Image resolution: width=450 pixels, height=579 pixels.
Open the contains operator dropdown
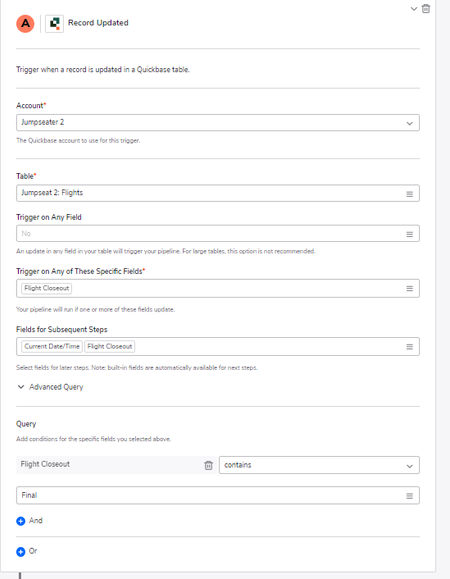(x=319, y=465)
